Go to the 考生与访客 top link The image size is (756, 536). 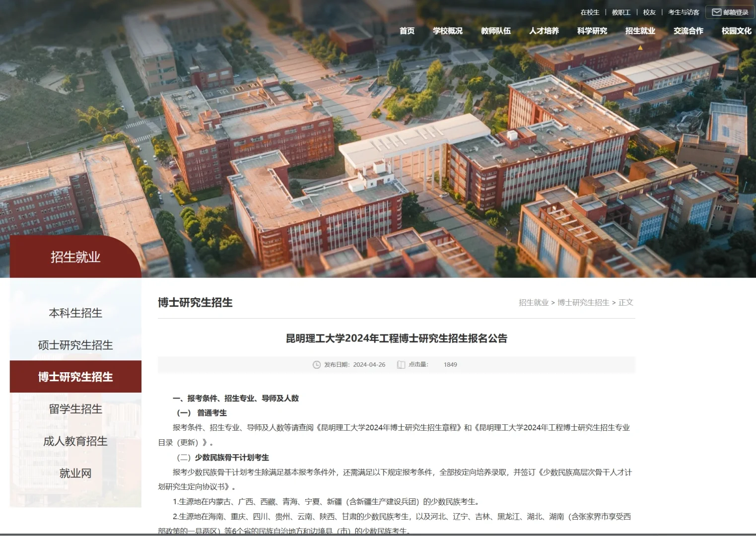(684, 12)
